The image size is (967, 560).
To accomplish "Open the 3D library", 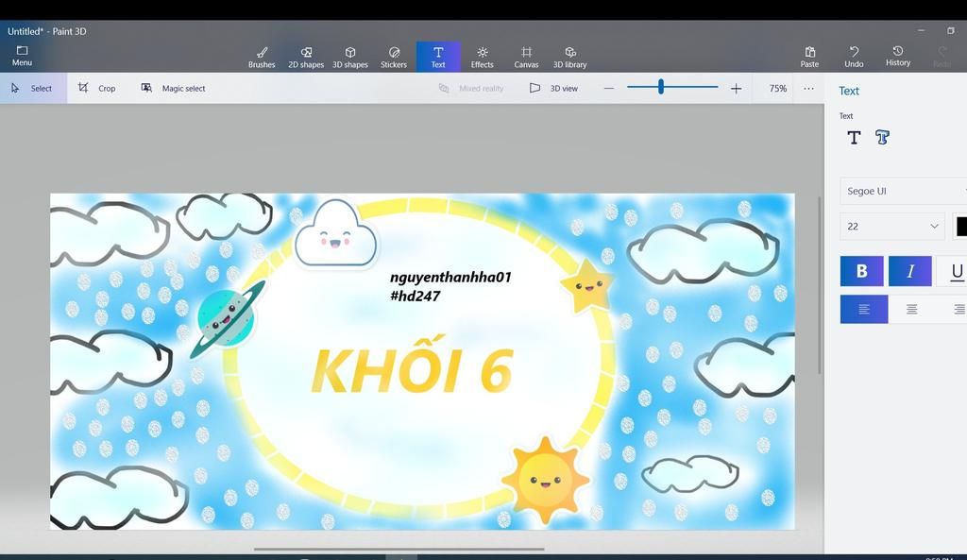I will click(569, 57).
